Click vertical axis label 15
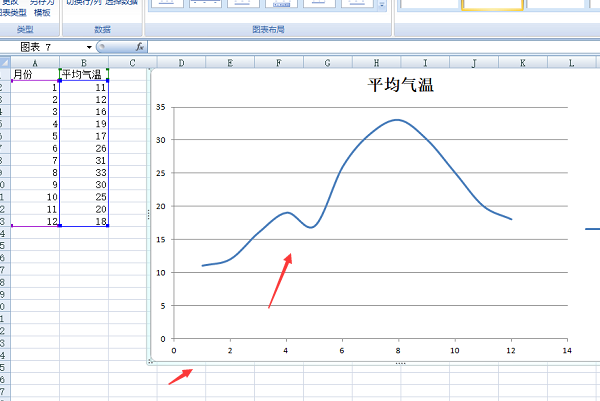Screen dimensions: 600x401 [x=161, y=240]
